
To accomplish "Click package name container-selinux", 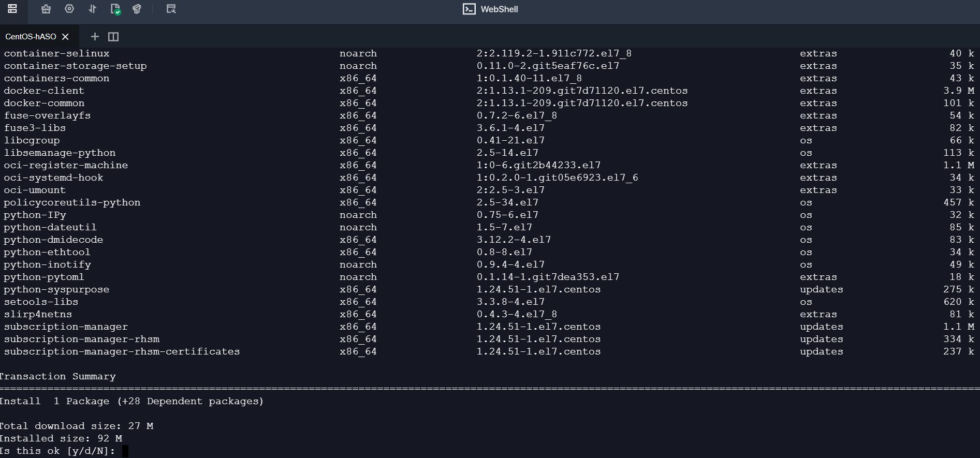I will coord(56,53).
